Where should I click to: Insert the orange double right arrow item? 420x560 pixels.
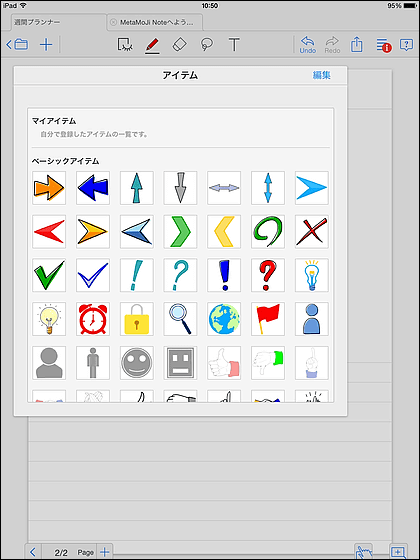pyautogui.click(x=49, y=188)
